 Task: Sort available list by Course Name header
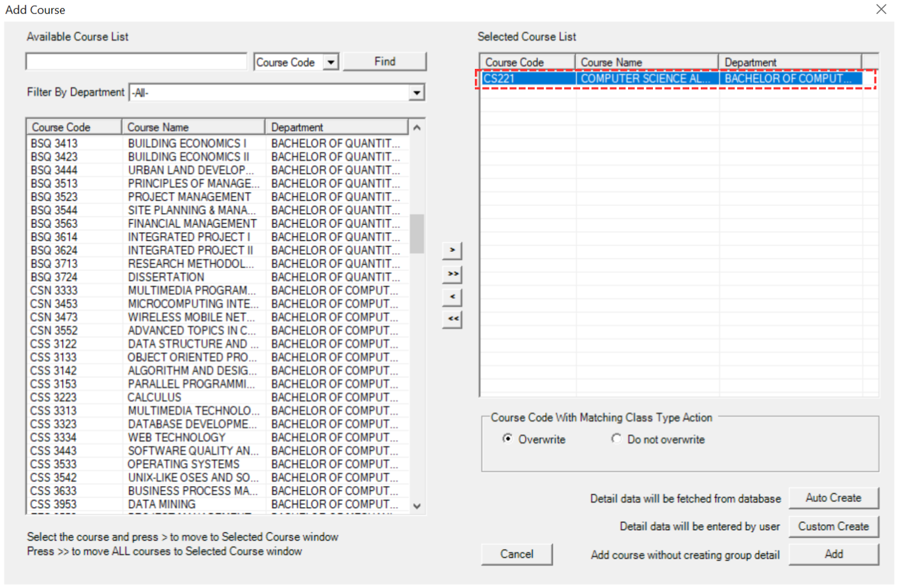[193, 127]
